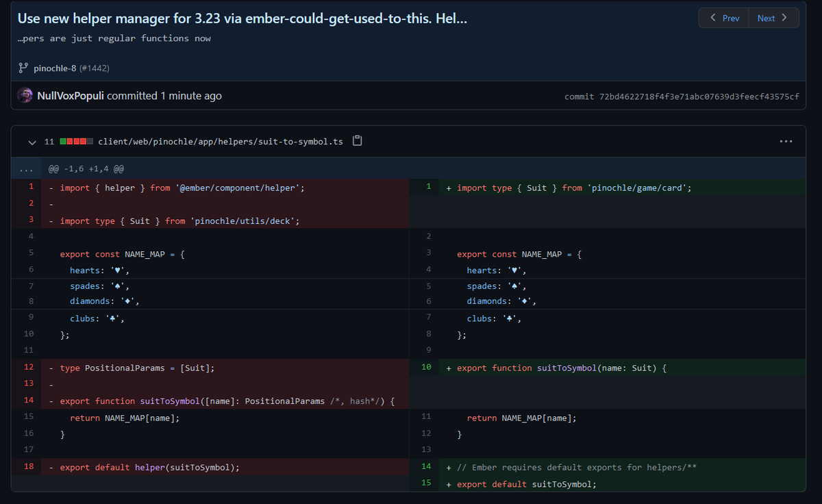This screenshot has height=504, width=822.
Task: Click the git branch icon beside pinochle-8
Action: click(x=24, y=68)
